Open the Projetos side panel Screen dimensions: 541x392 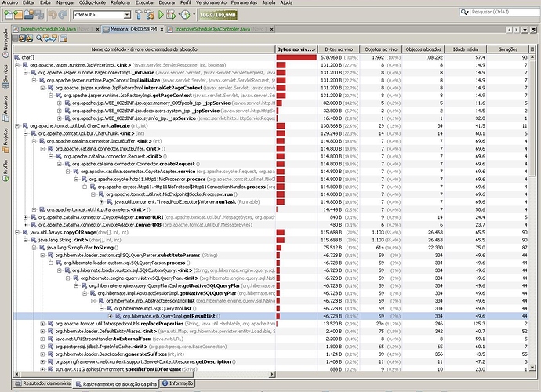pyautogui.click(x=5, y=139)
